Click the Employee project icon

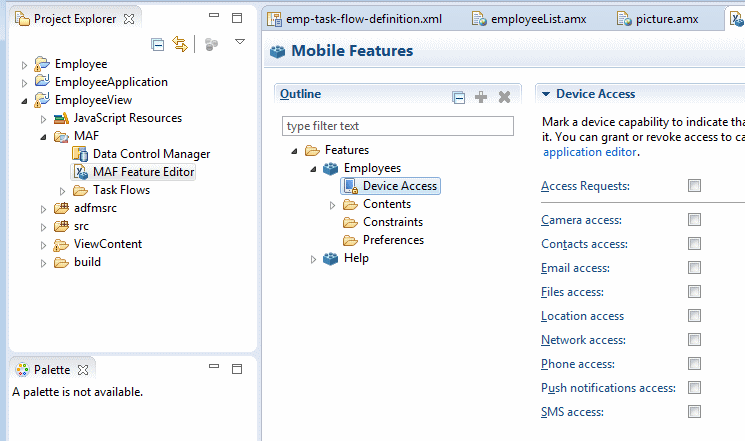click(42, 64)
